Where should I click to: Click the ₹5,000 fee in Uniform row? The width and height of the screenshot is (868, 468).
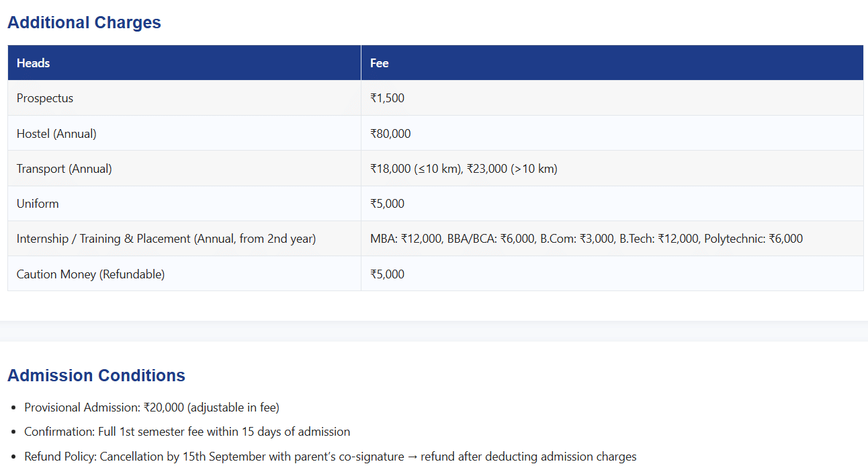(388, 204)
